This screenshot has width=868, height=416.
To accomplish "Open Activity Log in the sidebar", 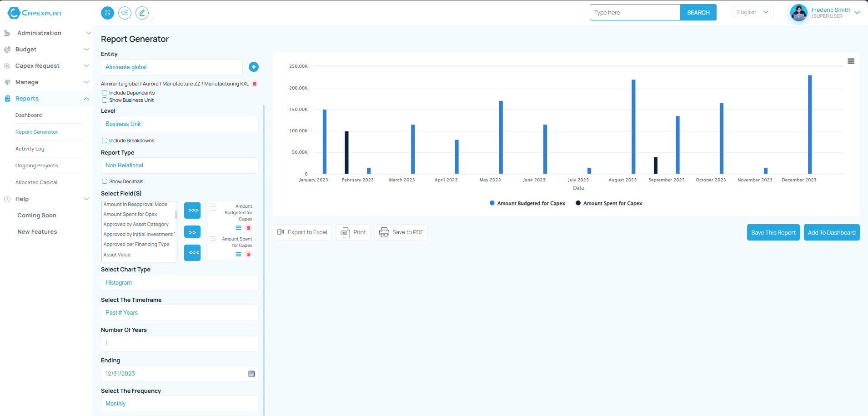I will pyautogui.click(x=30, y=149).
